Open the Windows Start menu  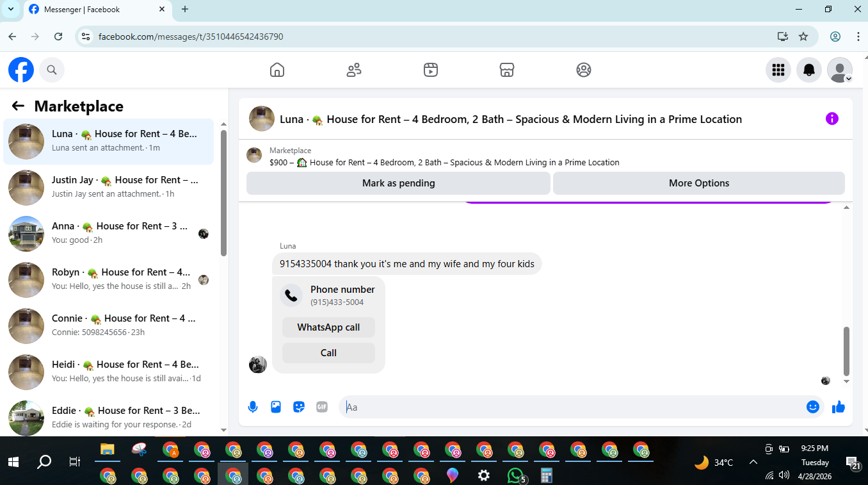point(13,461)
